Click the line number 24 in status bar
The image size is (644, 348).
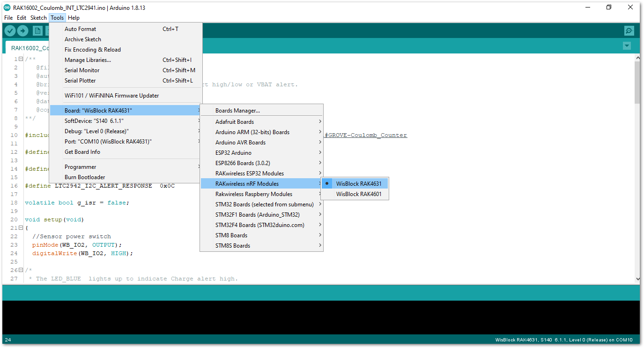pyautogui.click(x=7, y=340)
